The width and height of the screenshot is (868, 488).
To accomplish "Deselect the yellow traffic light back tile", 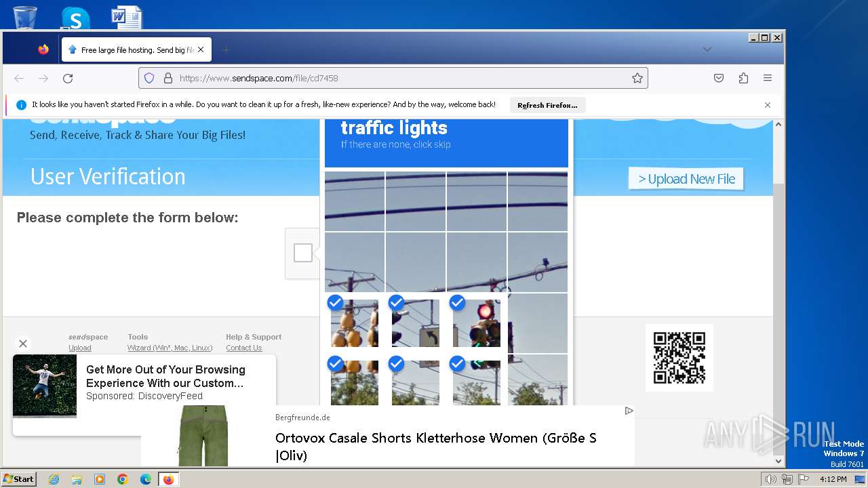I will pyautogui.click(x=355, y=323).
